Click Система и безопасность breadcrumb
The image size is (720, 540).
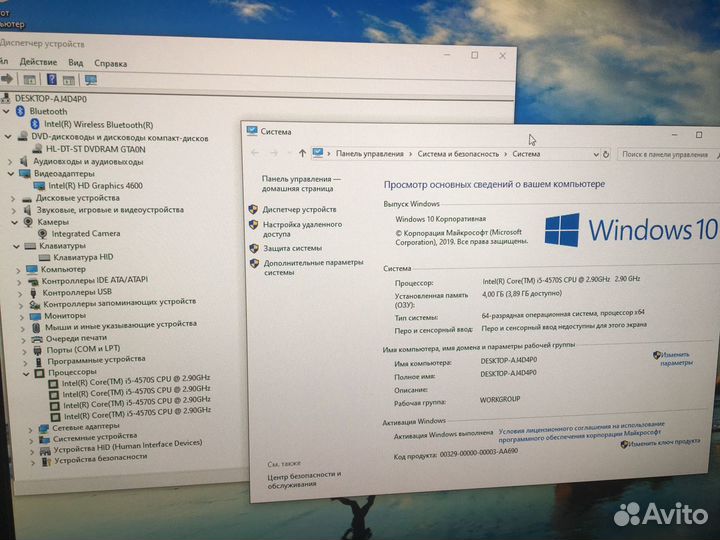tap(458, 154)
